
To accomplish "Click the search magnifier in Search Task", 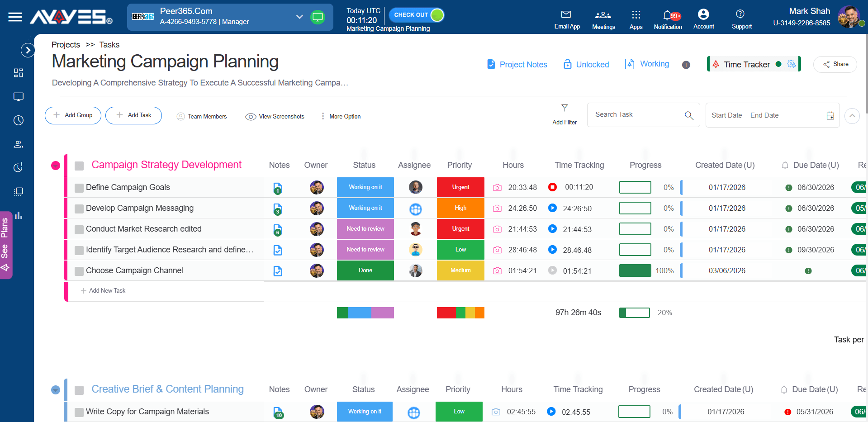I will coord(688,115).
